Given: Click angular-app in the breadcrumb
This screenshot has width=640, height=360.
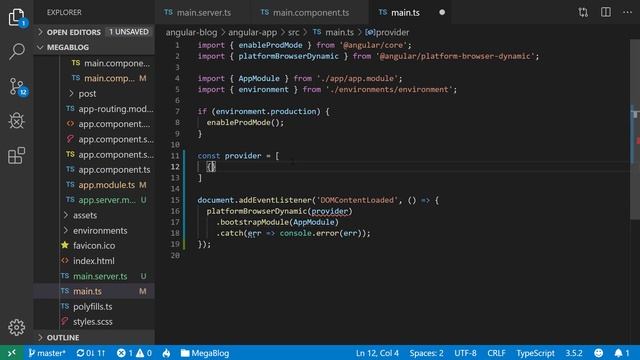Looking at the screenshot, I should point(252,32).
